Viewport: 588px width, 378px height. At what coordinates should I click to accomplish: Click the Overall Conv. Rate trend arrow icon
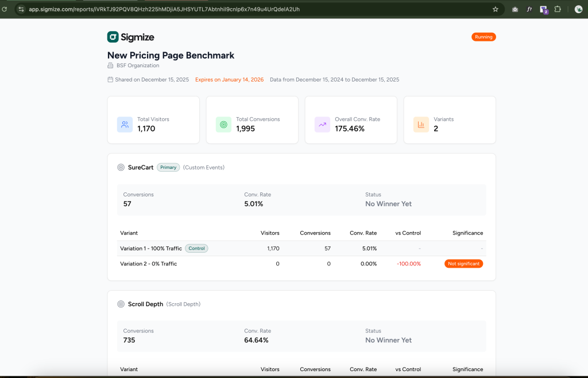tap(322, 124)
